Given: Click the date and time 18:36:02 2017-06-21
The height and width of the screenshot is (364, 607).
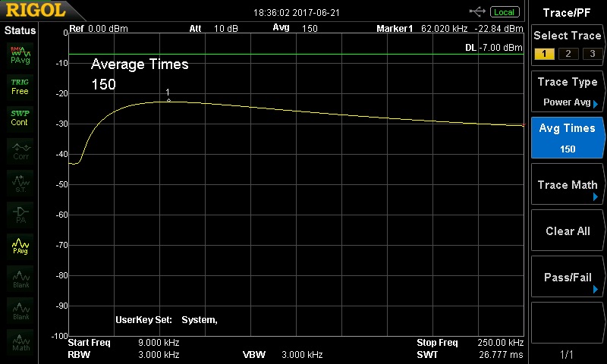Looking at the screenshot, I should [297, 13].
